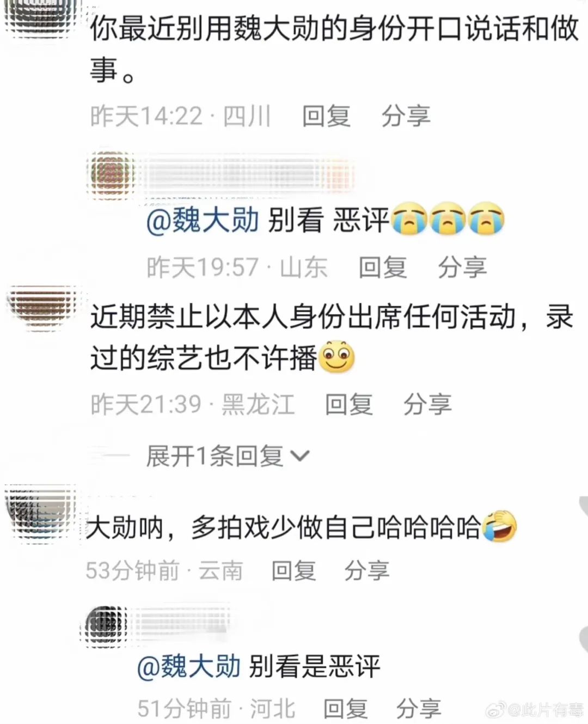Click 分享 under the 黑龙江 comment
This screenshot has width=588, height=724.
pos(427,404)
